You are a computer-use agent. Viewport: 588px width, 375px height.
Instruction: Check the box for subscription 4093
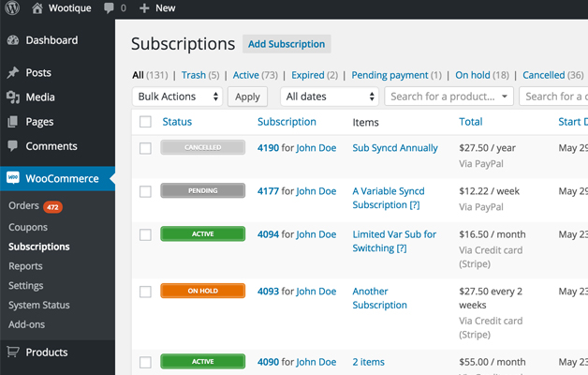(x=145, y=292)
